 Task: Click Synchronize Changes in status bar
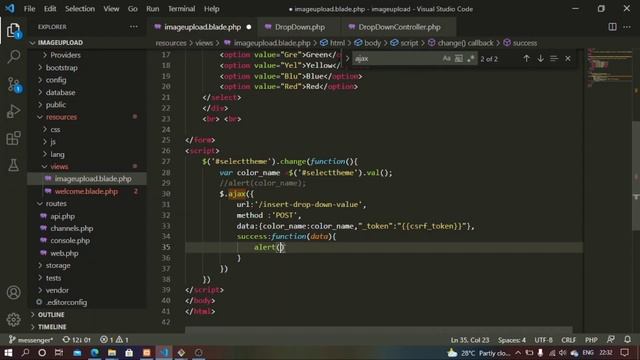[76, 340]
